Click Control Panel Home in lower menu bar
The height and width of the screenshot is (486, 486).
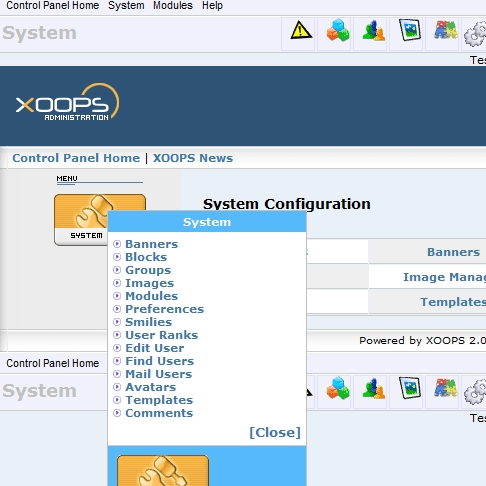coord(53,363)
